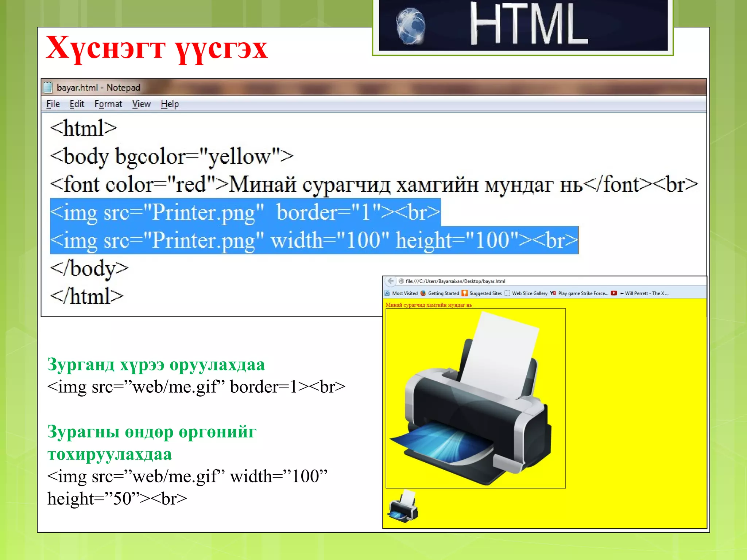Screen dimensions: 747x560
Task: Click the line <html> in Notepad
Action: coord(84,128)
